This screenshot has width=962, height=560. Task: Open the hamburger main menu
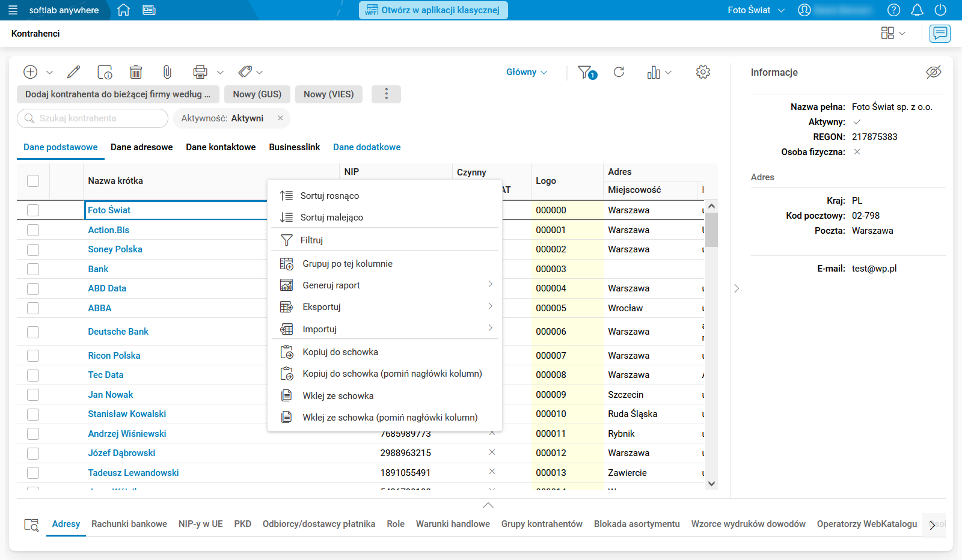(13, 10)
